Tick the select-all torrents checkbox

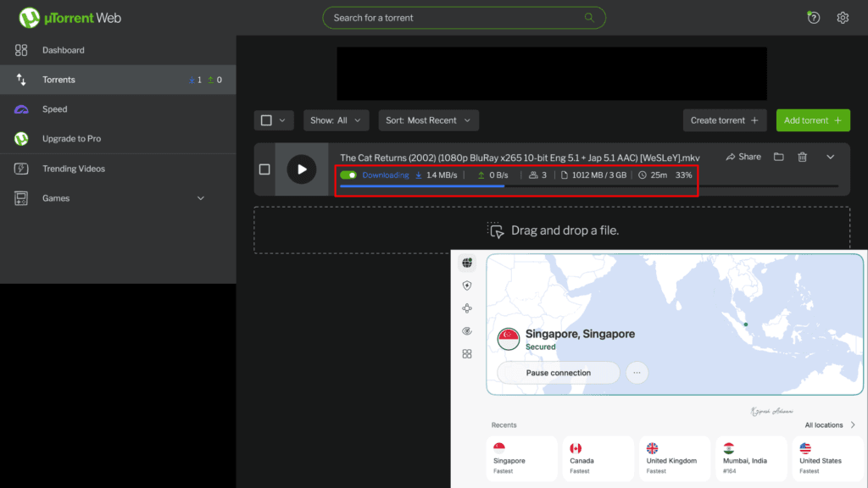click(x=266, y=120)
